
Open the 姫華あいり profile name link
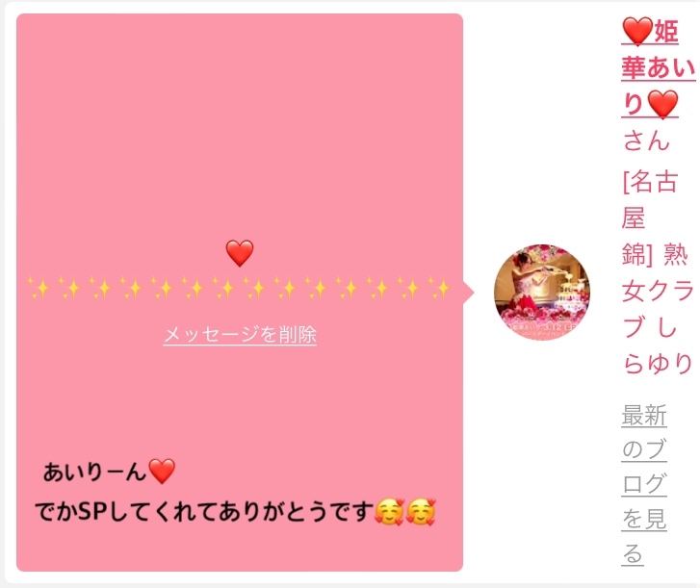[x=658, y=67]
